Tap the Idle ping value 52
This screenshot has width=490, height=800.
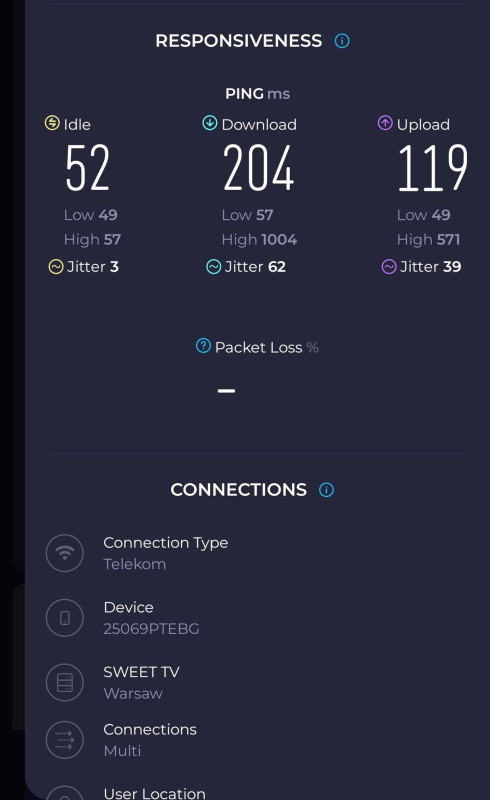tap(87, 167)
